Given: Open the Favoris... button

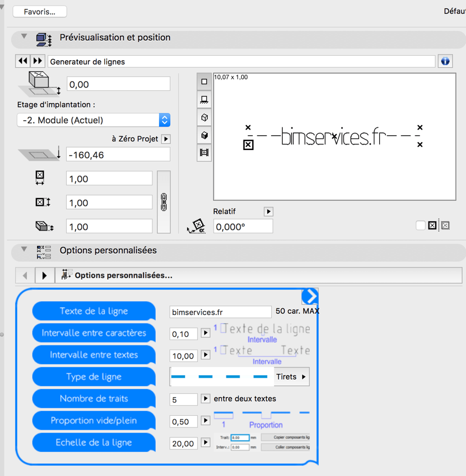Looking at the screenshot, I should coord(40,12).
